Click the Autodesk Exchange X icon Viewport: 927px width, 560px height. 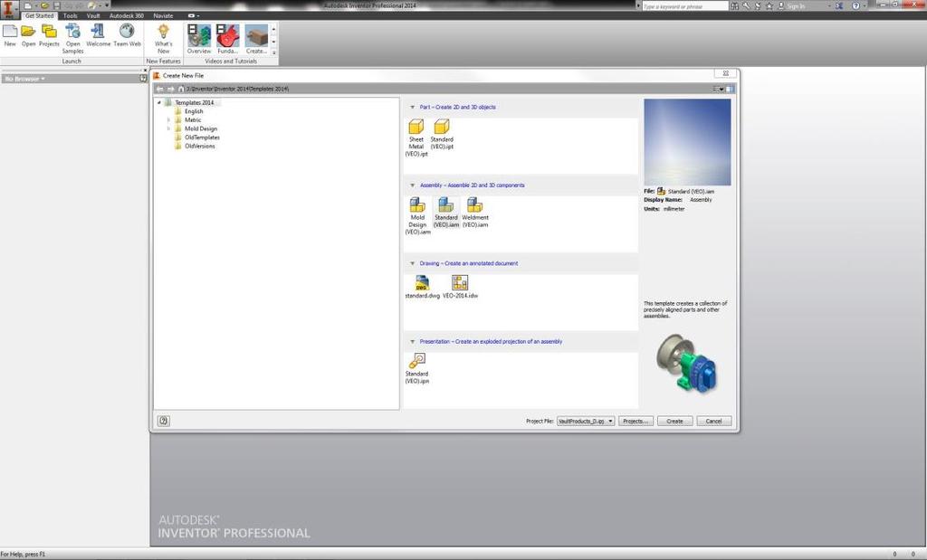pos(839,6)
